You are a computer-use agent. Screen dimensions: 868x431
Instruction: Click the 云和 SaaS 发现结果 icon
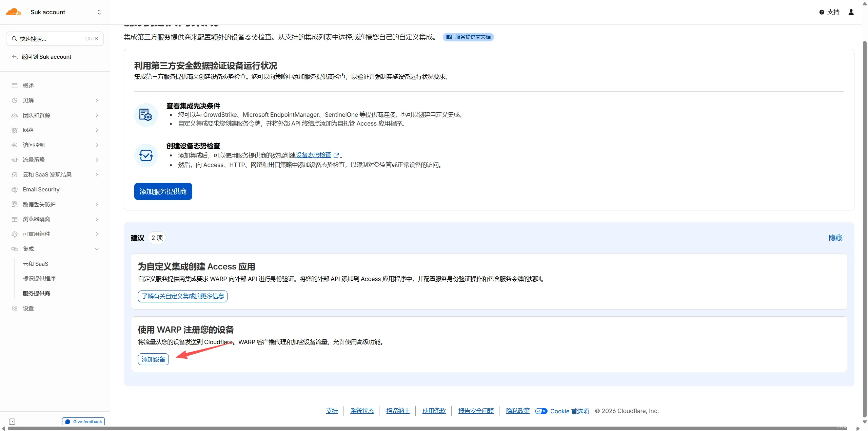(15, 175)
